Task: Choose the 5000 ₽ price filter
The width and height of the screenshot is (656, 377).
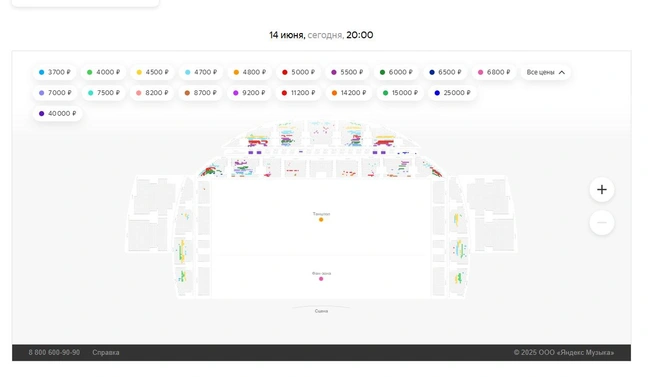Action: [298, 72]
